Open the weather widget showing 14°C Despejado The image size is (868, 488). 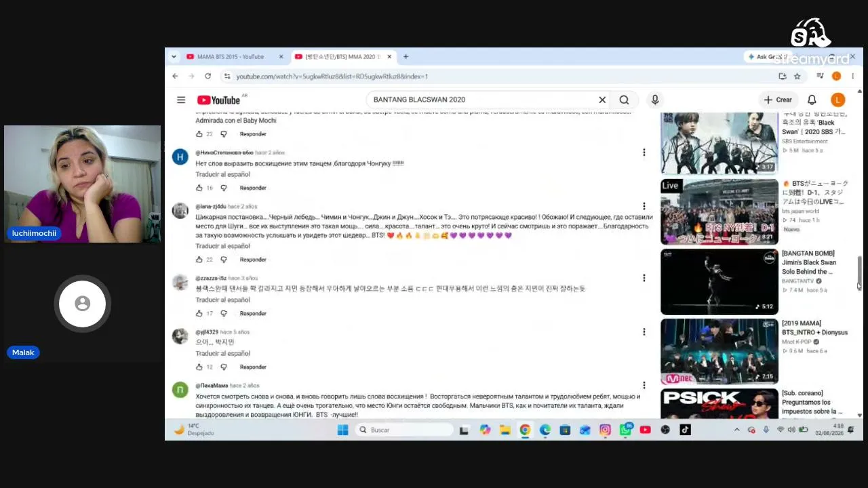tap(194, 430)
